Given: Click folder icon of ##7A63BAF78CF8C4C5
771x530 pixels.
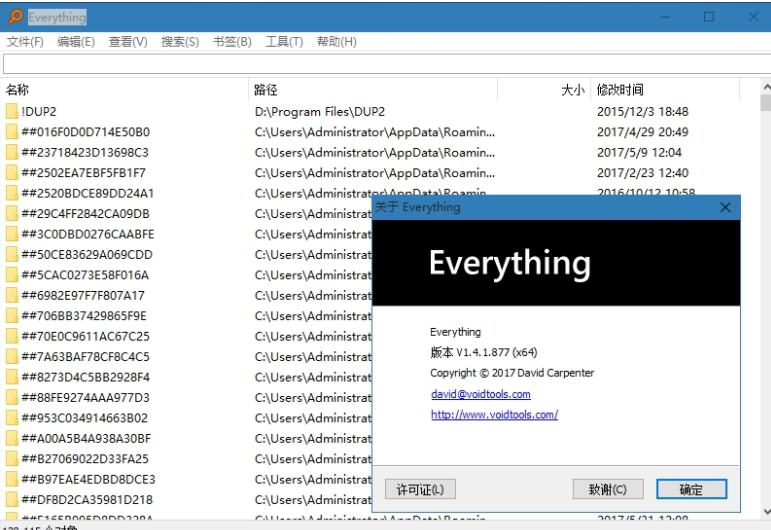Looking at the screenshot, I should (12, 356).
